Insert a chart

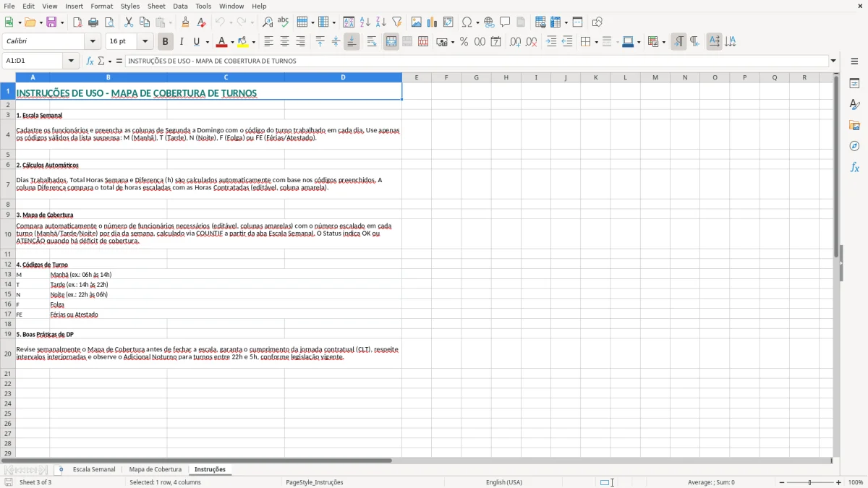tap(433, 22)
